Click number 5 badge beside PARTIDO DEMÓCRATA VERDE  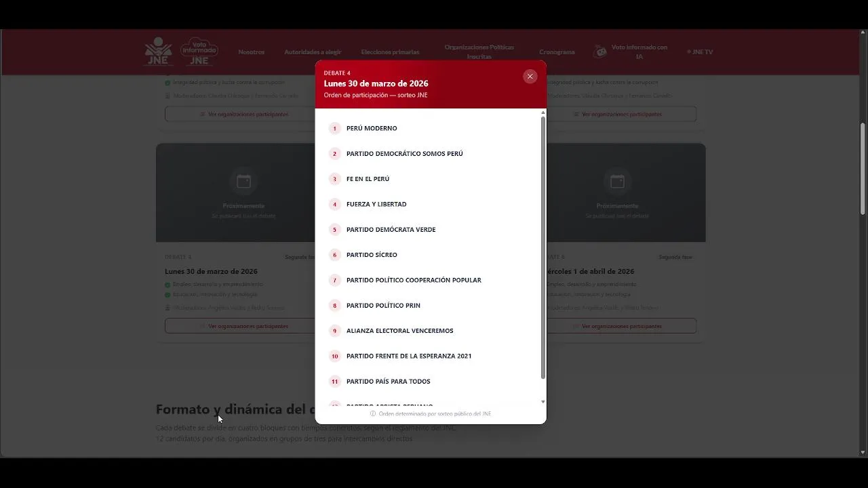click(334, 230)
